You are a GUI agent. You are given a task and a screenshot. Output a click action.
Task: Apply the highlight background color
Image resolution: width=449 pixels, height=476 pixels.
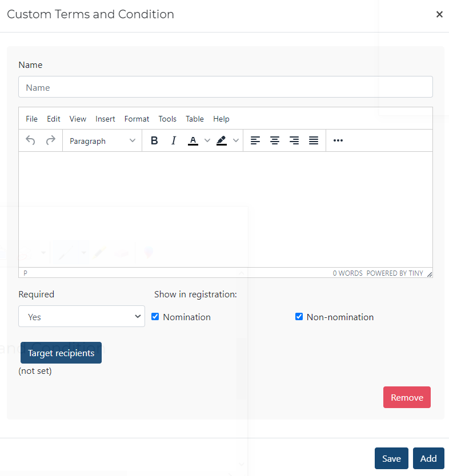pyautogui.click(x=222, y=140)
